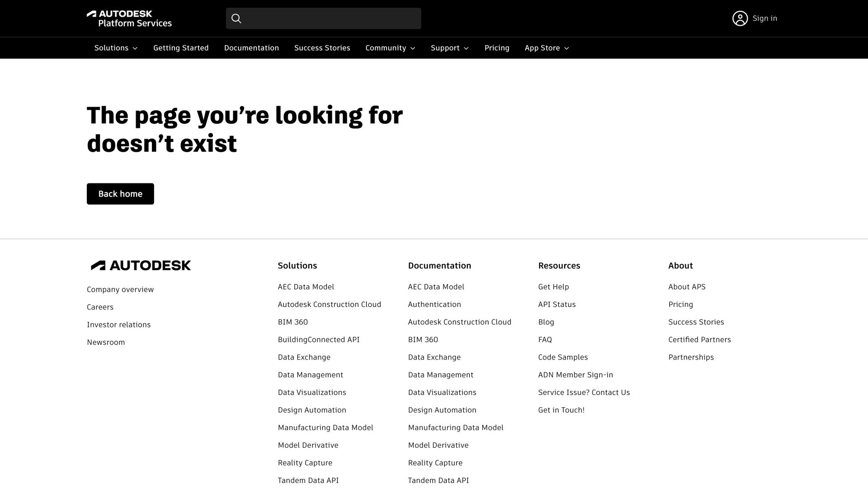Click the Autodesk footer logo
This screenshot has height=488, width=868.
click(x=141, y=265)
